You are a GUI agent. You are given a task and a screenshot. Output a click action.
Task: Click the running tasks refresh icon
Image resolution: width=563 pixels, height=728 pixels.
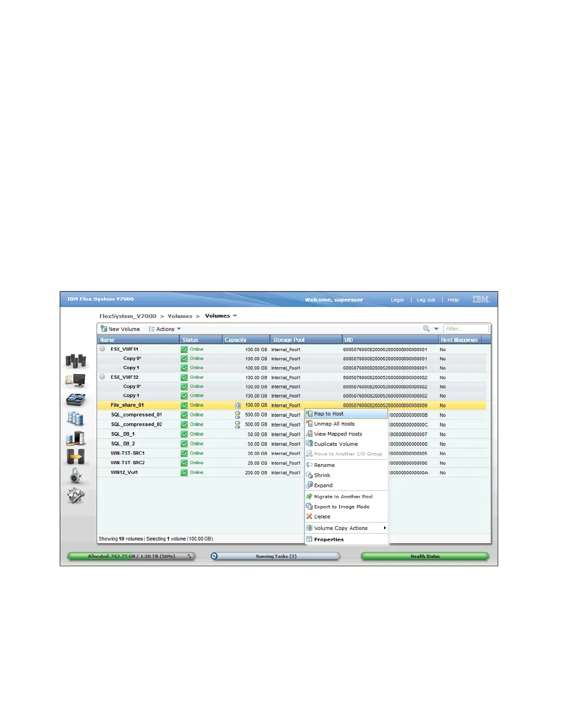point(214,556)
